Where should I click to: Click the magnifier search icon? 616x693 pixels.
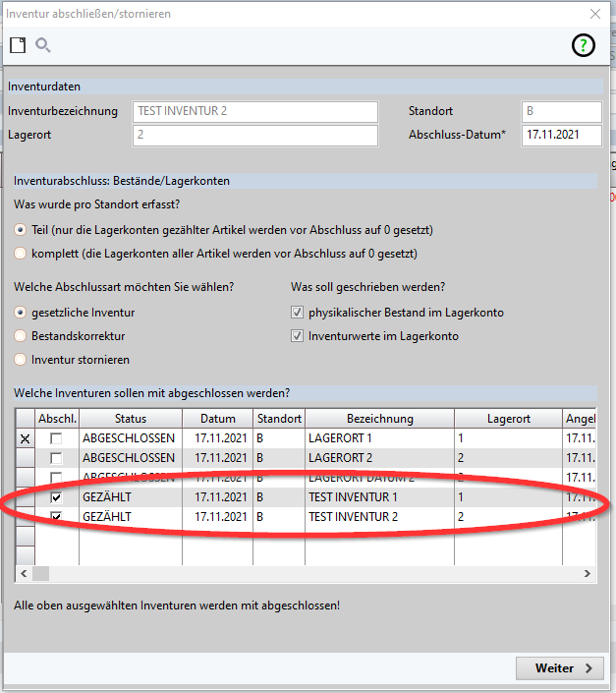[42, 45]
